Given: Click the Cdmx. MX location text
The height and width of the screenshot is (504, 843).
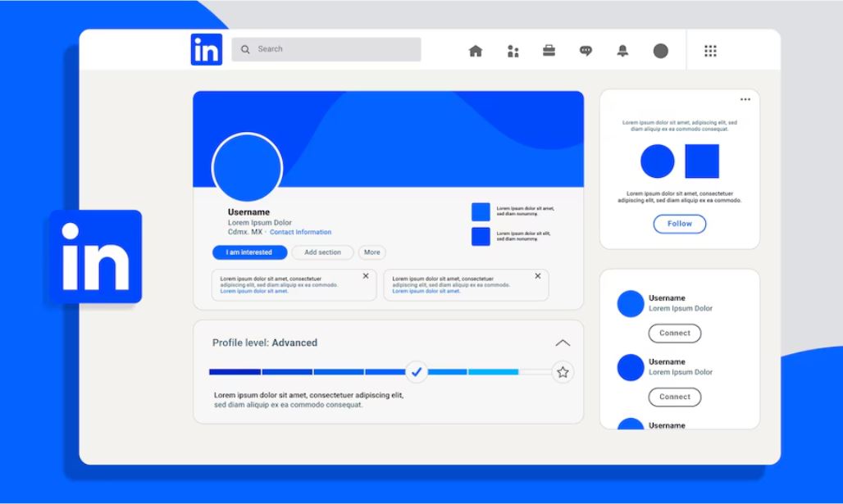Looking at the screenshot, I should tap(245, 232).
